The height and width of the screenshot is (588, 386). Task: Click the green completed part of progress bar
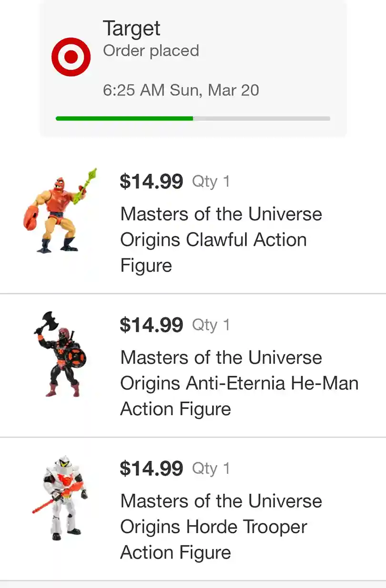[124, 119]
